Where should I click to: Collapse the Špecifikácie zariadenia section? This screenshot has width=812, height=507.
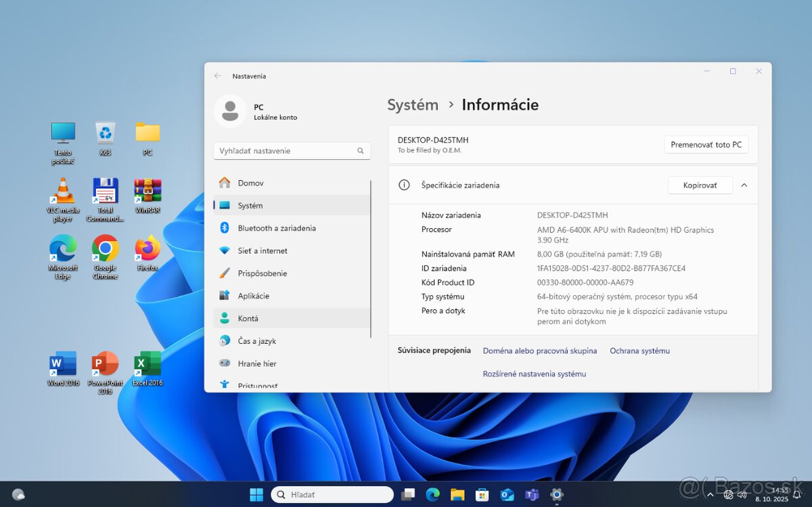coord(744,185)
